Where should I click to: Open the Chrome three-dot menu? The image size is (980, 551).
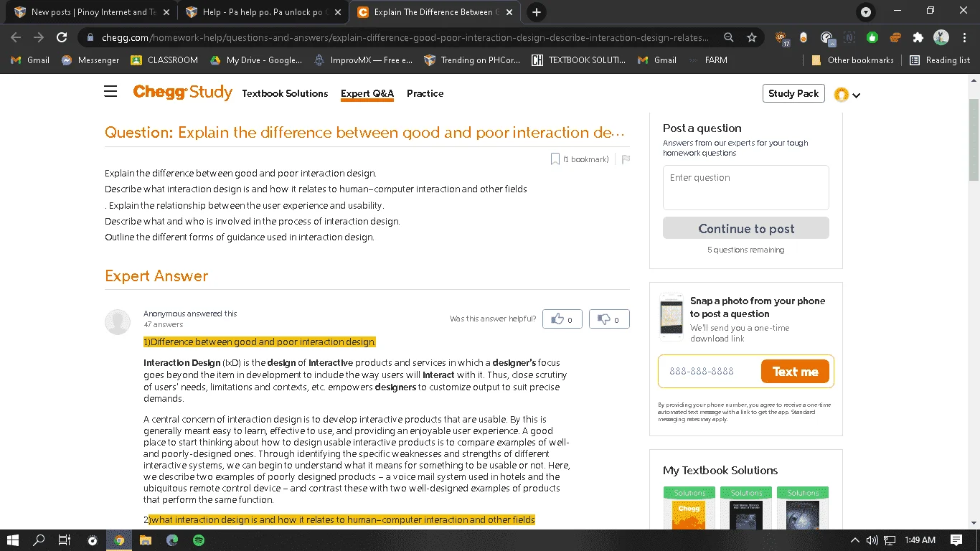pos(964,37)
